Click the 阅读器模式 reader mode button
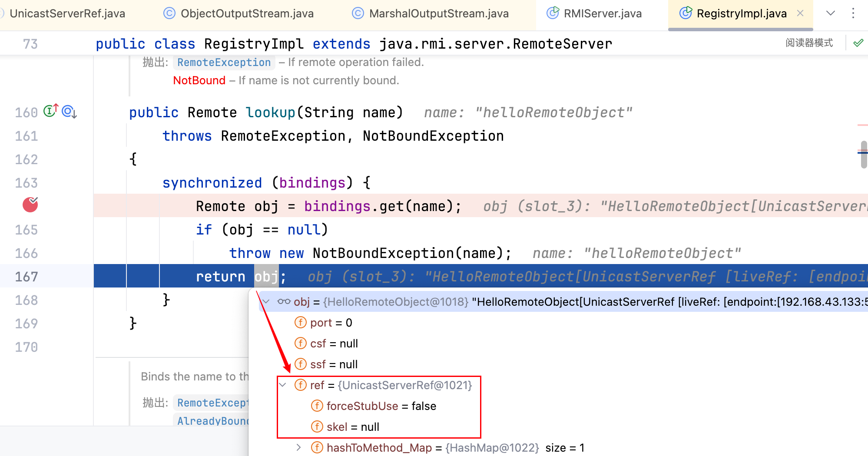Viewport: 868px width, 456px height. coord(809,43)
